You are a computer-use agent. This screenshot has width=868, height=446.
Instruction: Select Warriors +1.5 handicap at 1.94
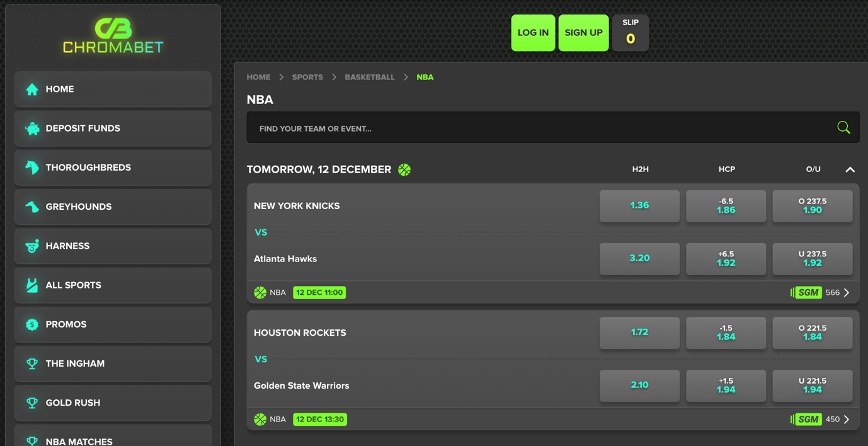[x=726, y=386]
